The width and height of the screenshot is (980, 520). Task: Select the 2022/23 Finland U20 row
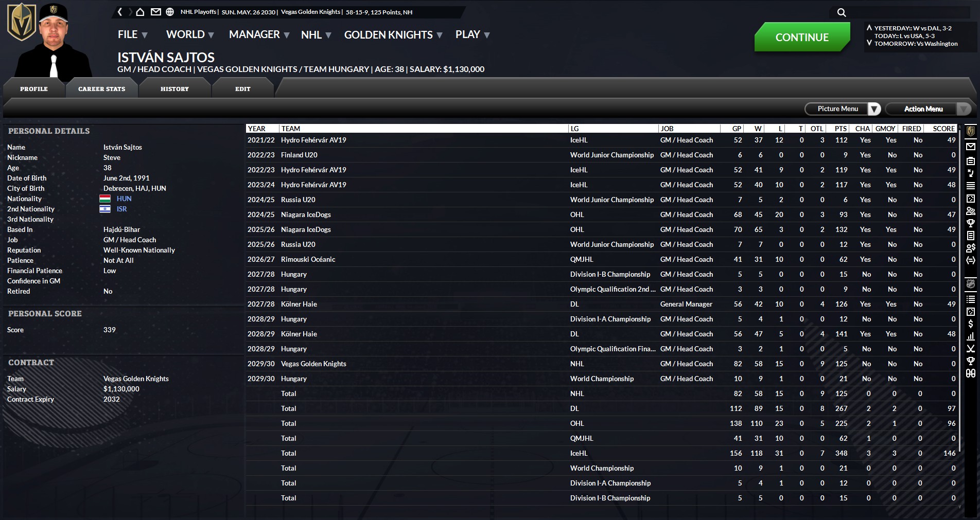601,155
